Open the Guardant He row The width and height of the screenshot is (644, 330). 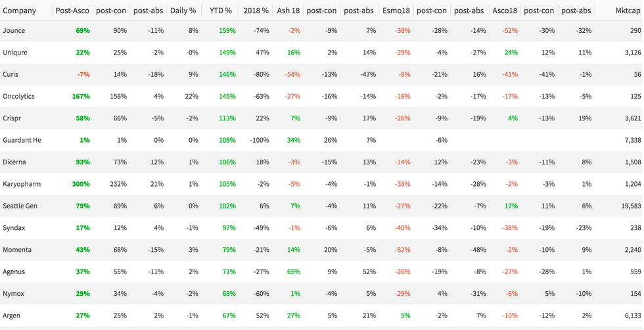tap(22, 141)
